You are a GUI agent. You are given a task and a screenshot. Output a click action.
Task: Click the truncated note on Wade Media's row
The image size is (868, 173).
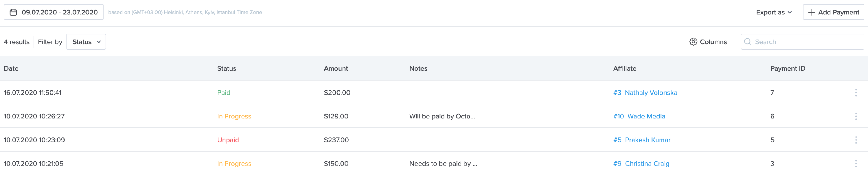pos(442,116)
